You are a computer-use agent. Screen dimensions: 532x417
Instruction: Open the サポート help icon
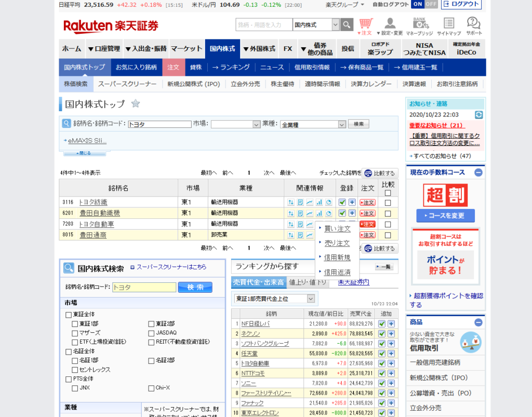[474, 27]
